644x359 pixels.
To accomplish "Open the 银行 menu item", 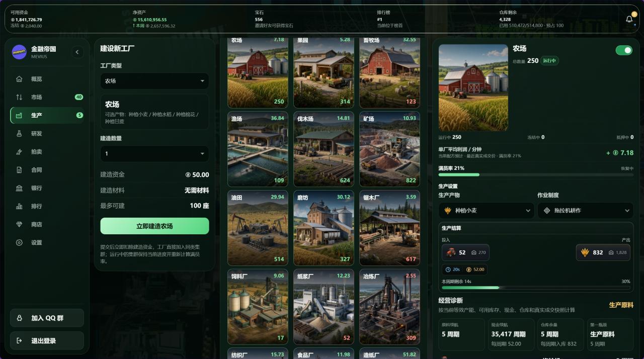I will 47,188.
